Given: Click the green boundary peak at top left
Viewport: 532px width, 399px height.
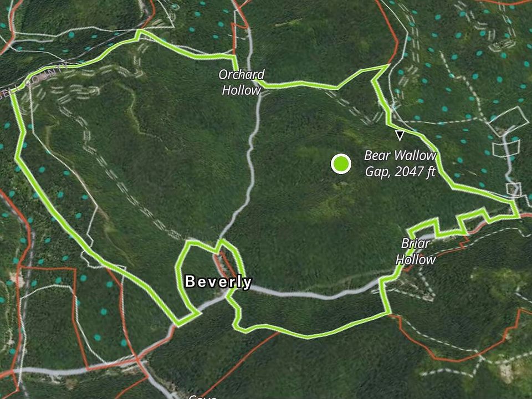Looking at the screenshot, I should coord(139,34).
